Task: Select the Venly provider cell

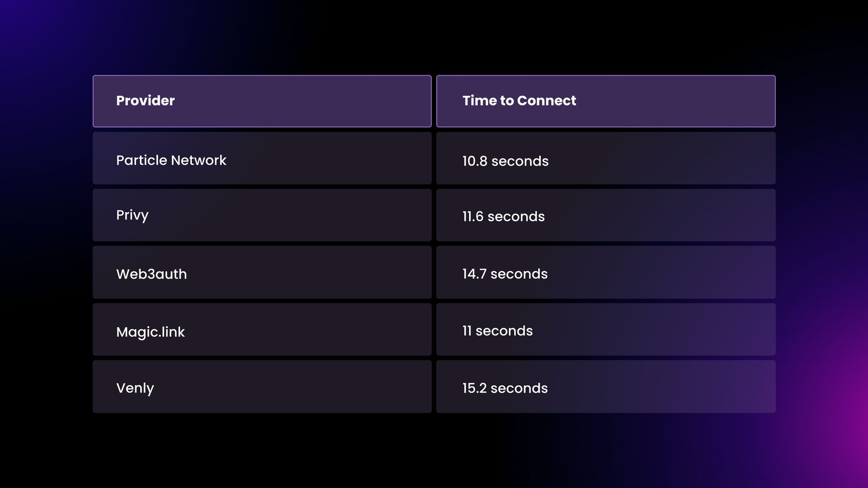Action: click(x=262, y=386)
